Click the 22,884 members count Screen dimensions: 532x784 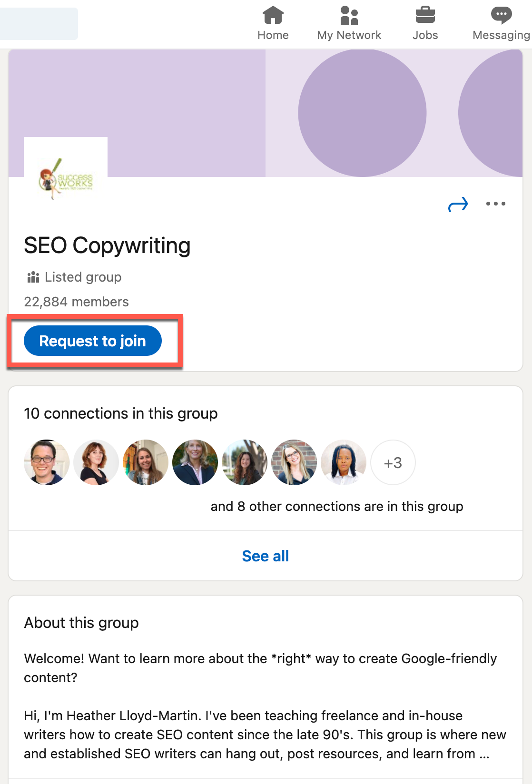[76, 302]
